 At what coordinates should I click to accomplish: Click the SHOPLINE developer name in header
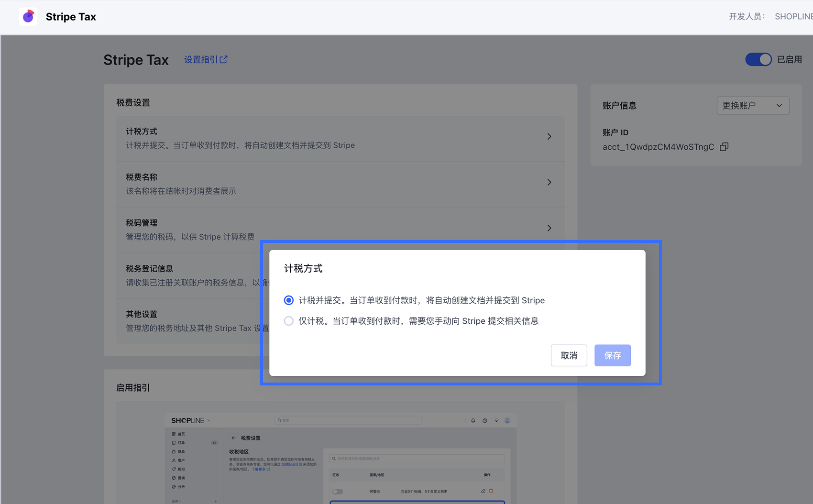pyautogui.click(x=794, y=17)
